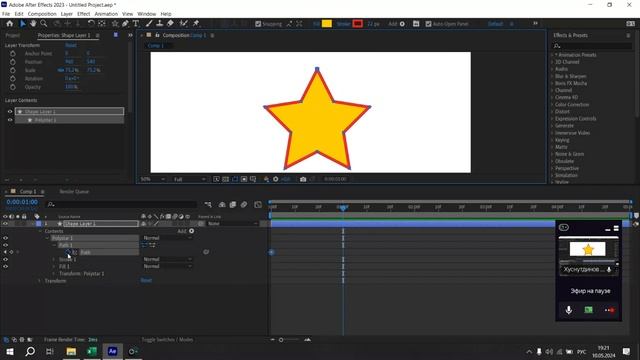Viewport: 640px width, 360px height.
Task: Toggle the Auto-Open Panels checkbox
Action: [428, 24]
